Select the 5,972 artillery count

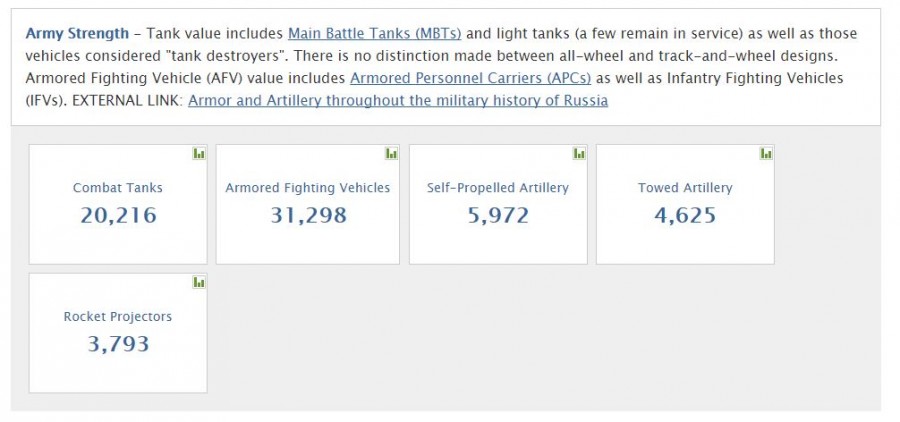click(x=498, y=214)
